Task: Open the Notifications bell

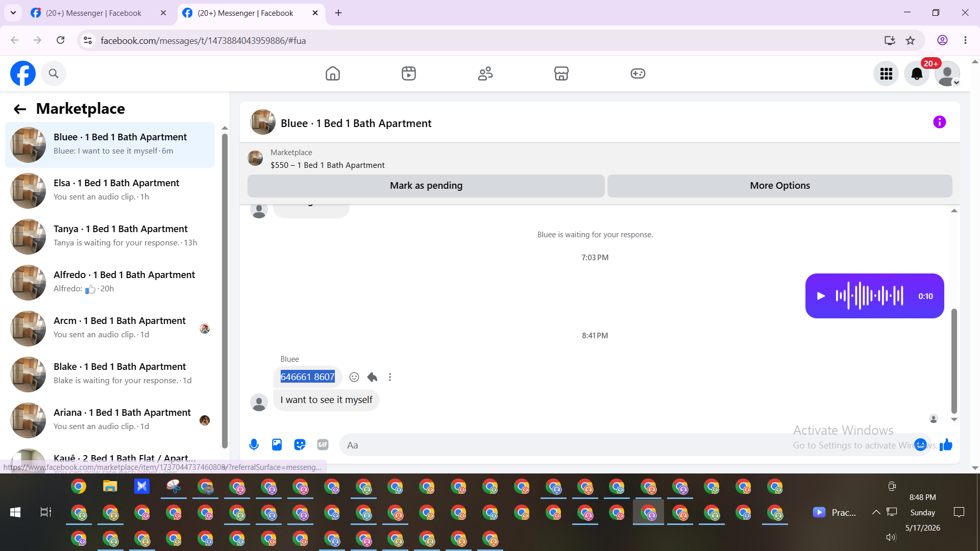Action: [x=917, y=74]
